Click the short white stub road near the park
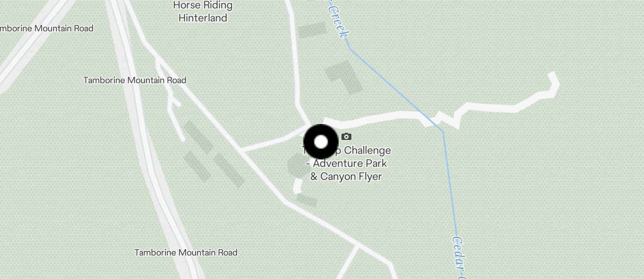This screenshot has height=279, width=644. tap(298, 186)
